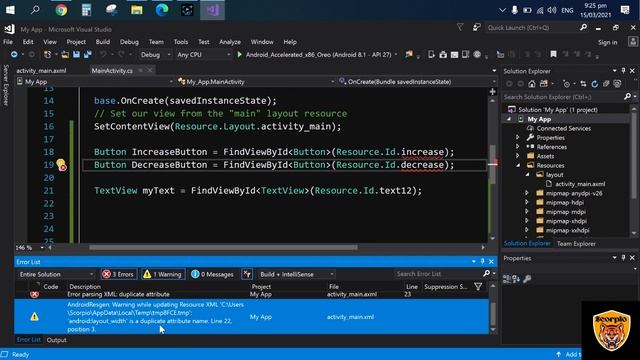Switch to the activity_main.axml tab

[x=41, y=71]
